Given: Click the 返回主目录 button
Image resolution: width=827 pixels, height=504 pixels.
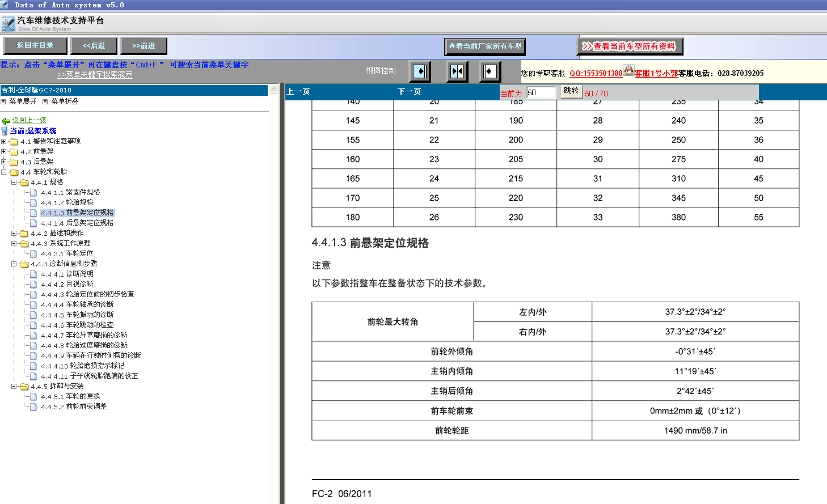Looking at the screenshot, I should click(35, 45).
